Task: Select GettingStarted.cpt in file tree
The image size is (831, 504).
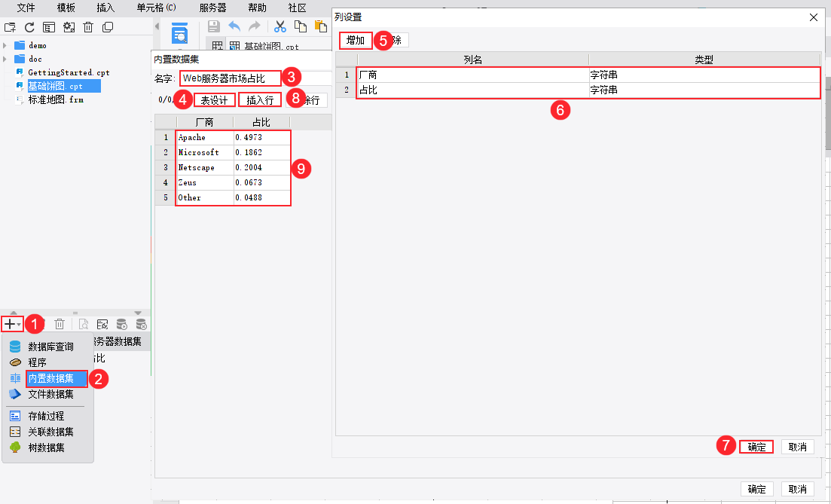Action: click(69, 72)
